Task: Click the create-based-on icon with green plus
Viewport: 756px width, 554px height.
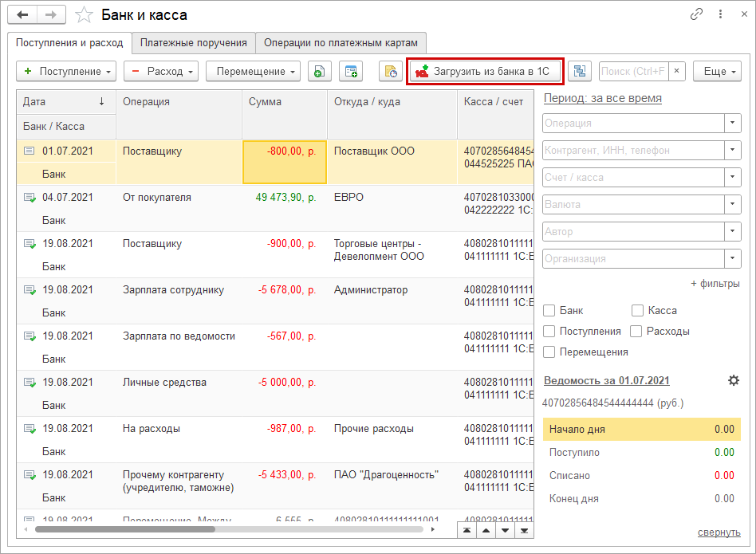Action: 351,72
